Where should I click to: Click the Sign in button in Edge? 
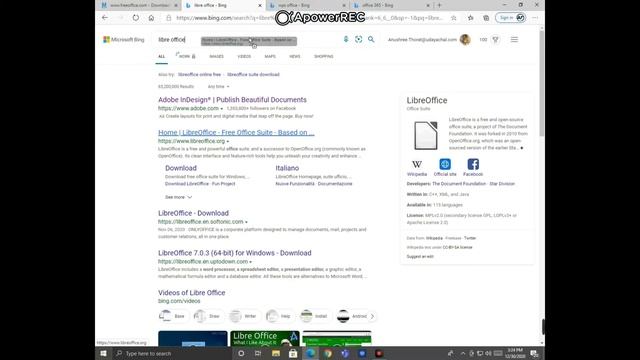[510, 18]
